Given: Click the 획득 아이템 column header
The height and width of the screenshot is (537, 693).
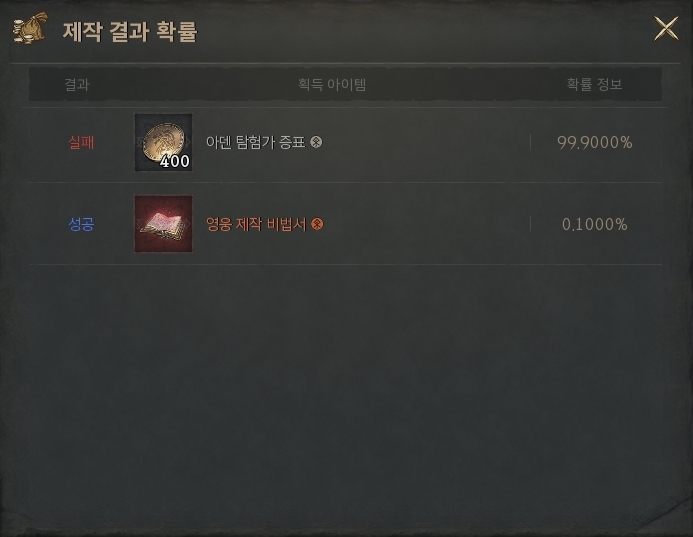Looking at the screenshot, I should click(x=332, y=84).
